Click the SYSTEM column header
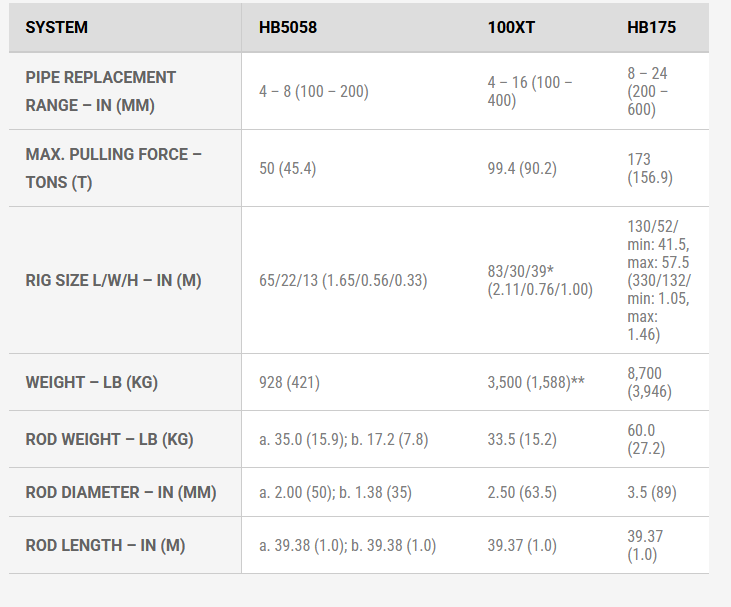Viewport: 731px width, 607px height. coord(56,27)
